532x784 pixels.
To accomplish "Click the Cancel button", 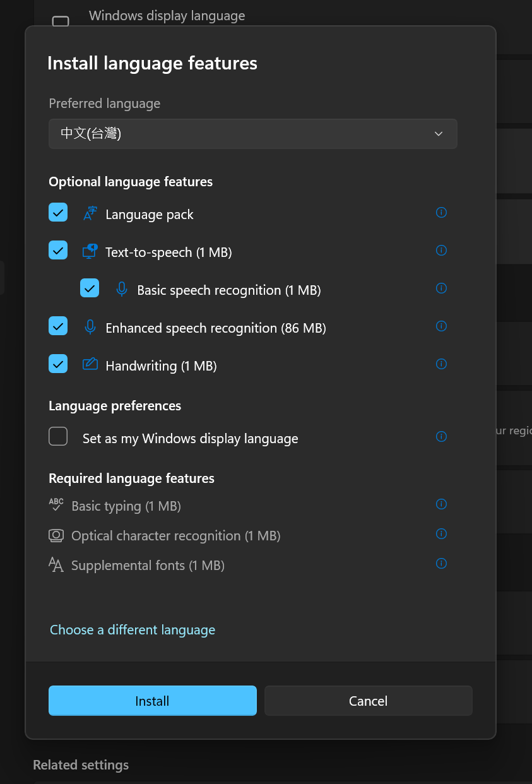I will [369, 701].
